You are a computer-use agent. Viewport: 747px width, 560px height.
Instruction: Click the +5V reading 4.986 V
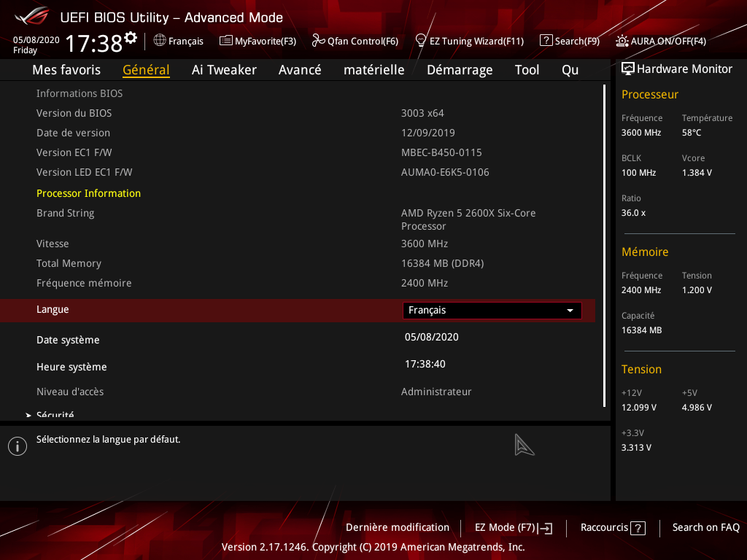697,408
